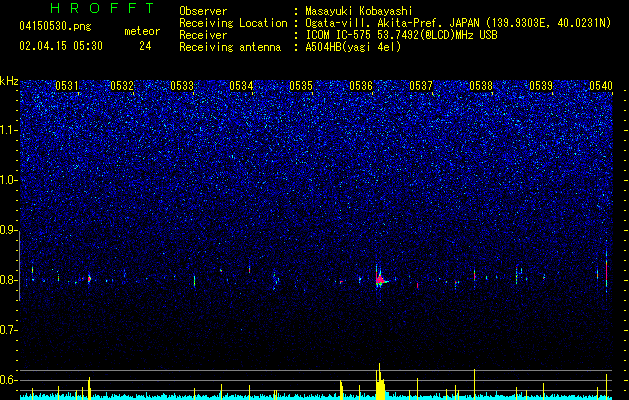629x400 pixels.
Task: Click the Observer label
Action: [x=203, y=11]
